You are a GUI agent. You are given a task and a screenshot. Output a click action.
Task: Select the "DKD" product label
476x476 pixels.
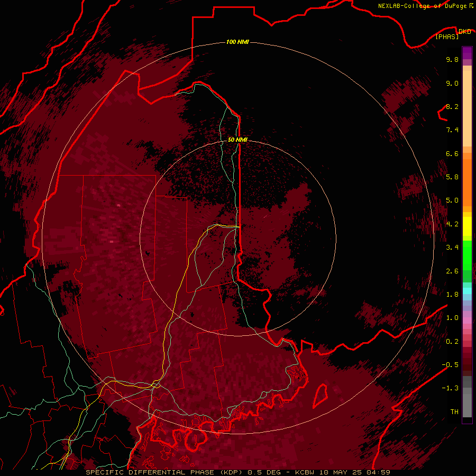pyautogui.click(x=464, y=32)
